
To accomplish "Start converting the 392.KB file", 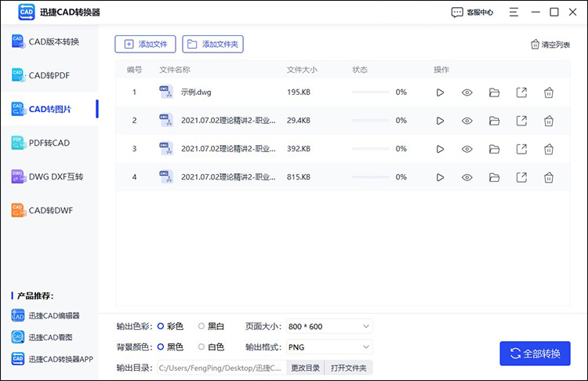I will (x=441, y=149).
